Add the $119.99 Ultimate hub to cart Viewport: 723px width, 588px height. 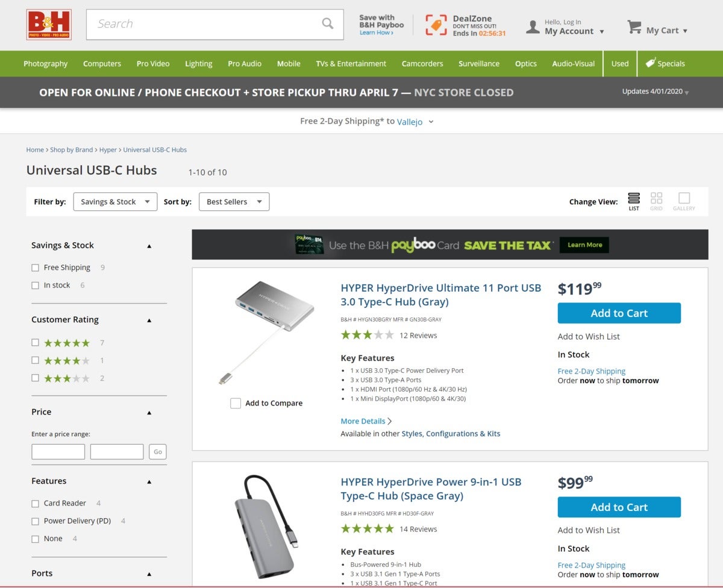(619, 313)
